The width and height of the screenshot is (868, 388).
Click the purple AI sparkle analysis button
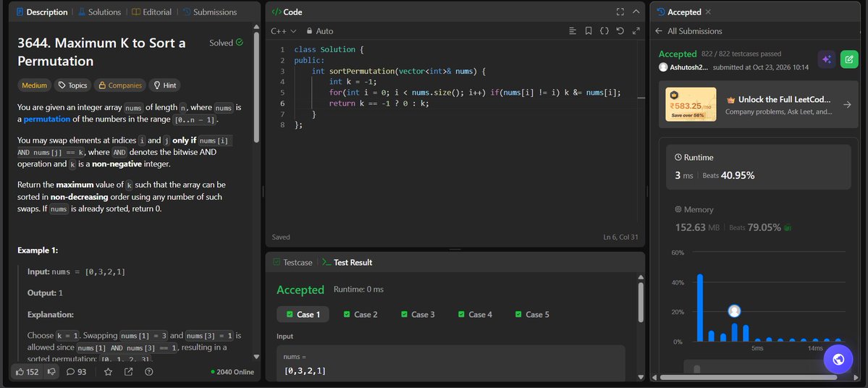click(827, 59)
